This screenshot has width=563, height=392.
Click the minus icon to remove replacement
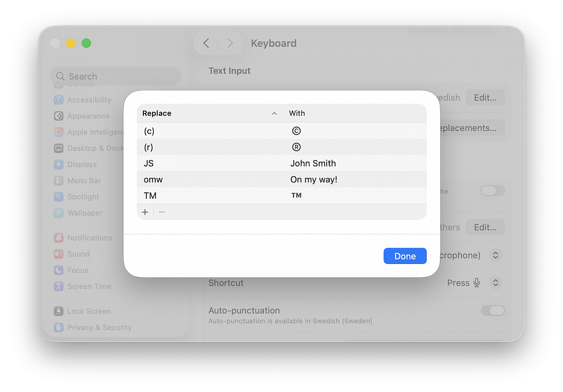(162, 212)
